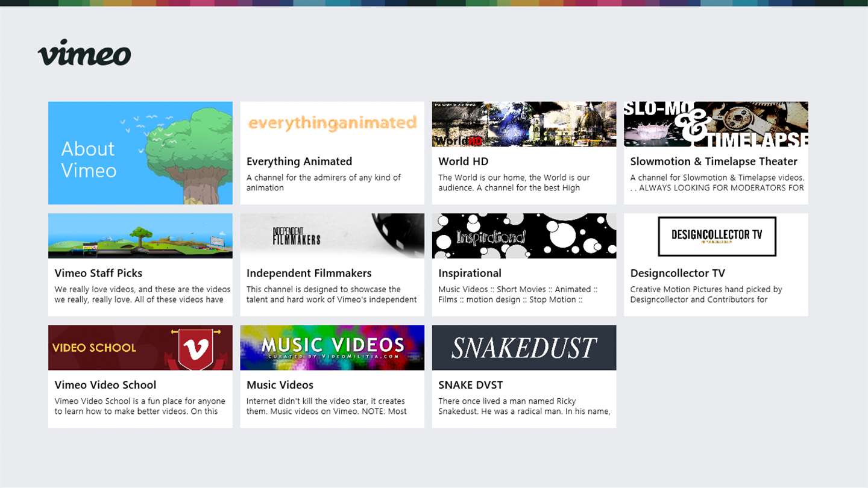Click the Slo-Mo & Timelapse banner image
The image size is (868, 488).
coord(716,124)
